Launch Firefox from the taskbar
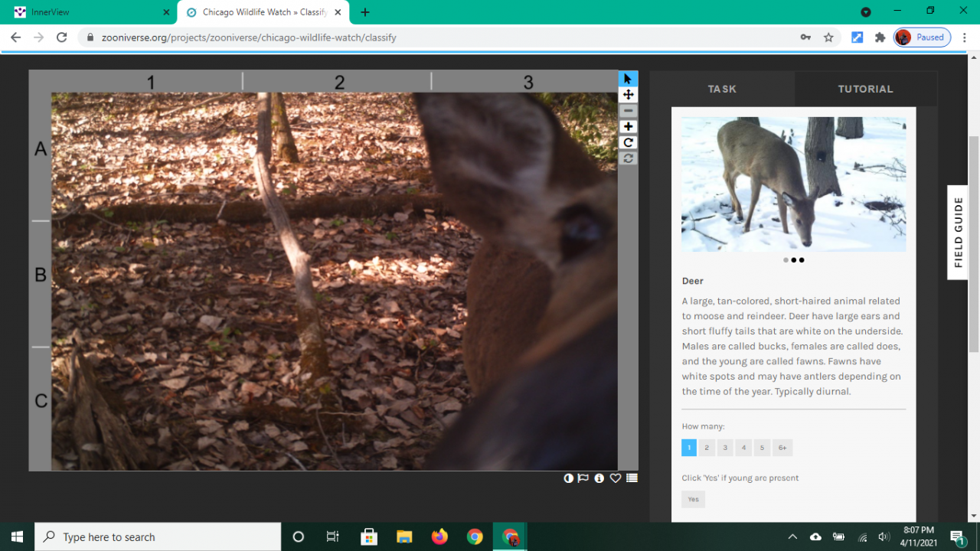Image resolution: width=980 pixels, height=551 pixels. coord(439,536)
